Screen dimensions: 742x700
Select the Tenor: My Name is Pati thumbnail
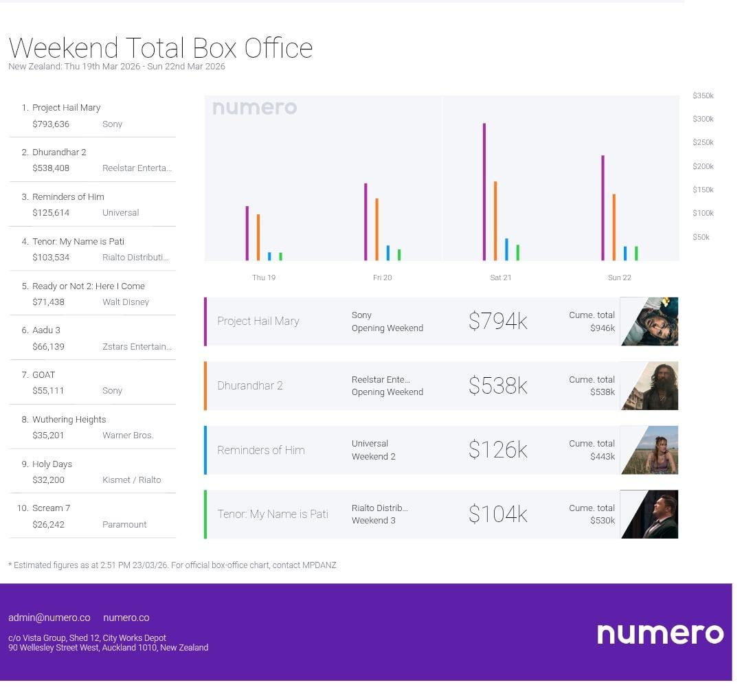pyautogui.click(x=649, y=515)
